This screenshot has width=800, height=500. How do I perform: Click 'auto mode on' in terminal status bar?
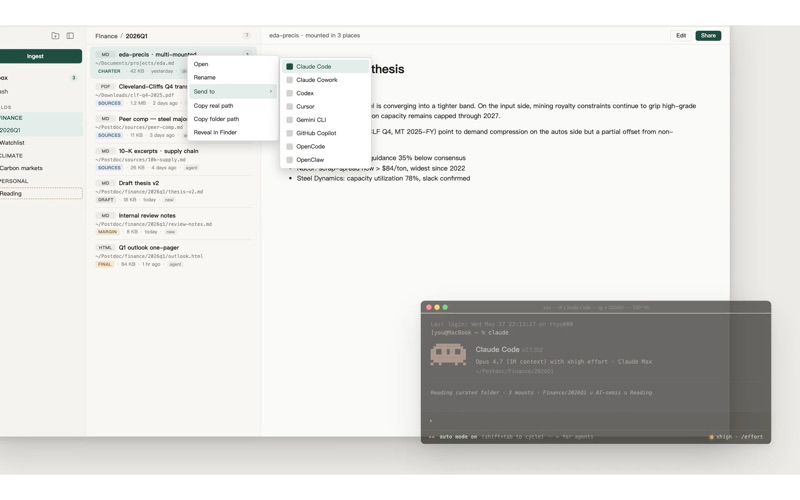point(458,437)
